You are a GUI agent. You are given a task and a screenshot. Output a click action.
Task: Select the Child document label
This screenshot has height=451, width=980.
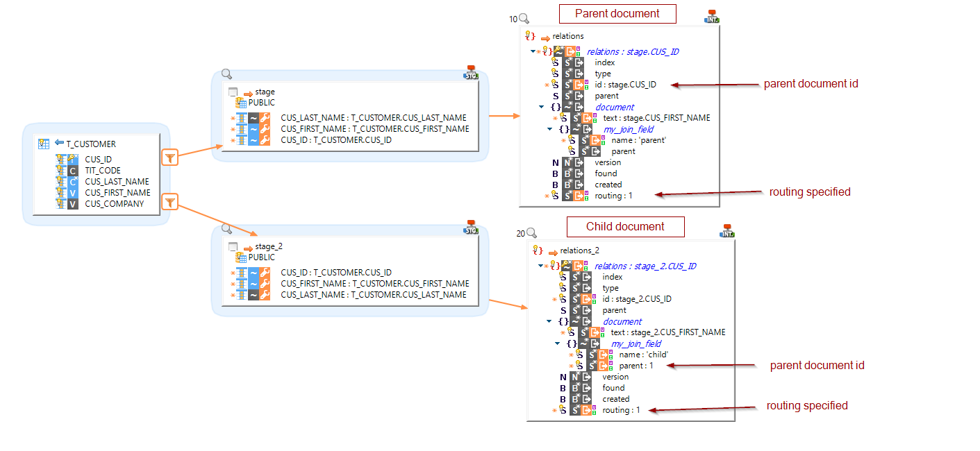tap(625, 226)
